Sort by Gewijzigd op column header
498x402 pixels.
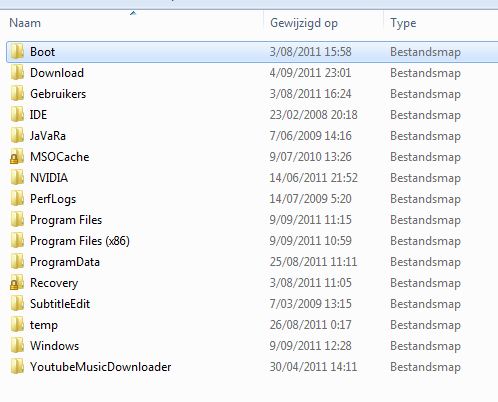pos(323,23)
